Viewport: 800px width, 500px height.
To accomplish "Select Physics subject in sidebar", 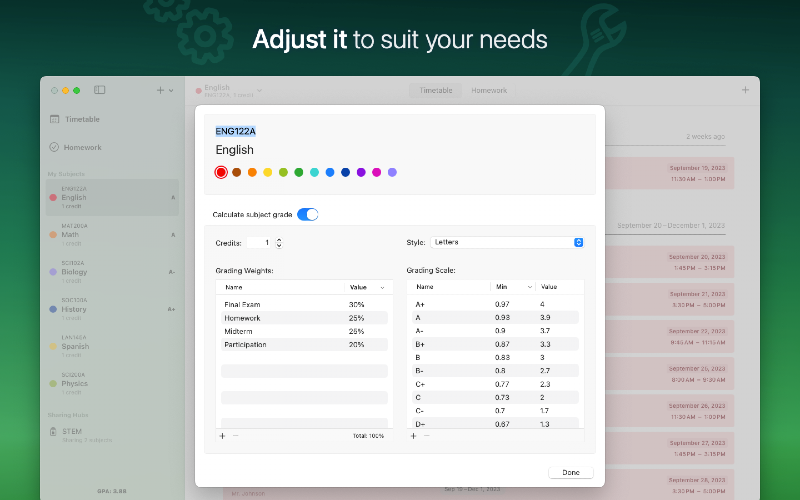I will click(112, 384).
